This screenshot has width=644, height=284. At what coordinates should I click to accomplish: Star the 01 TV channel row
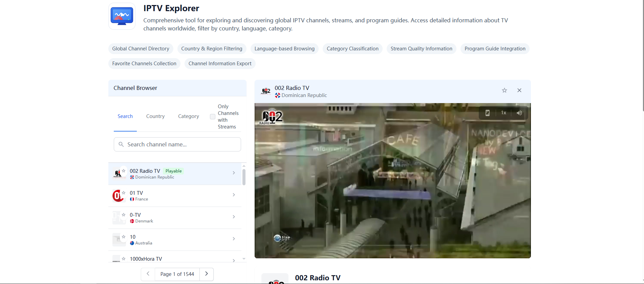pyautogui.click(x=124, y=193)
